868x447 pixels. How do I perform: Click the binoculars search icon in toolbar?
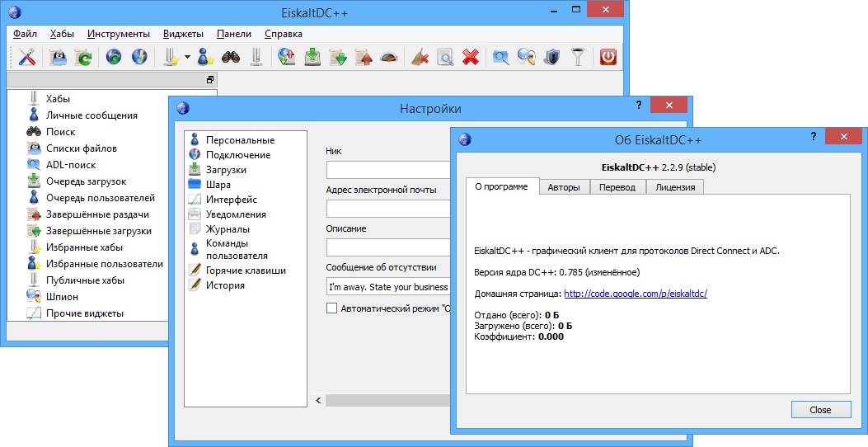tap(230, 58)
